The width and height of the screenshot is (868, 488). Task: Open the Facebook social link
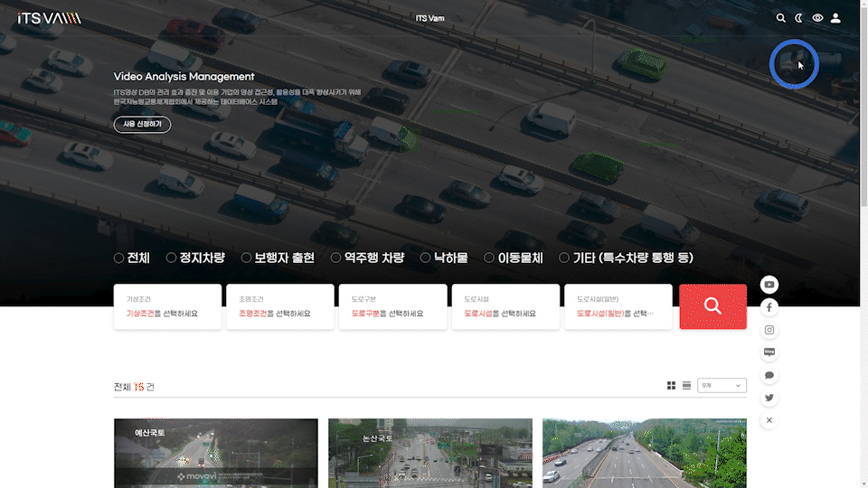[769, 307]
